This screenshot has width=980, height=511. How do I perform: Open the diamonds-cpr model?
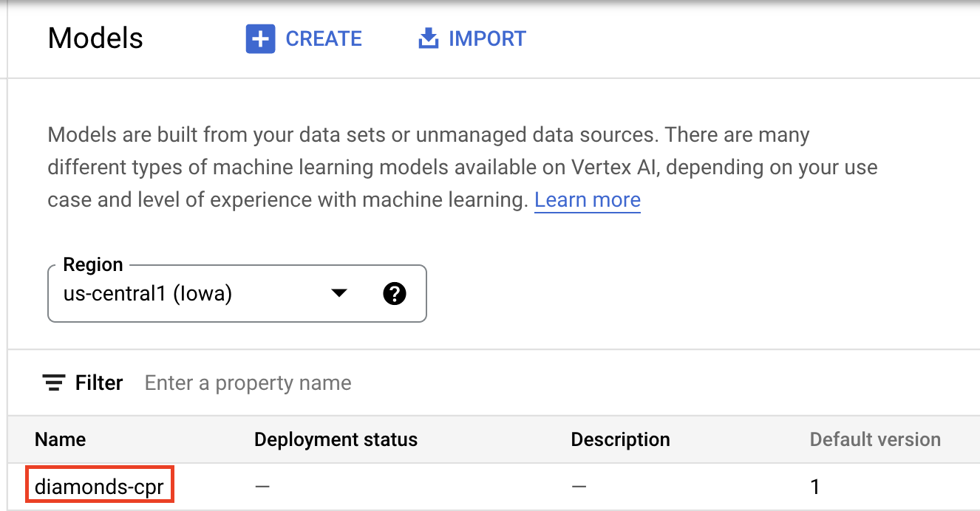(x=99, y=484)
